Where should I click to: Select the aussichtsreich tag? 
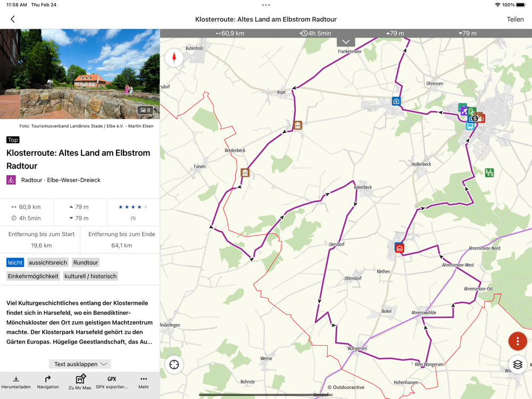[48, 262]
